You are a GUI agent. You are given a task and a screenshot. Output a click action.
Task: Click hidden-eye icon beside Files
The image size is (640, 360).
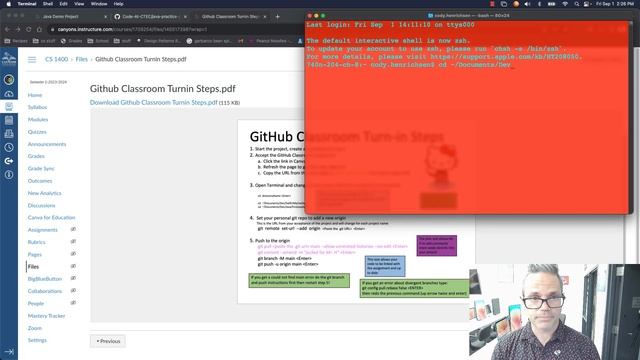(x=73, y=266)
